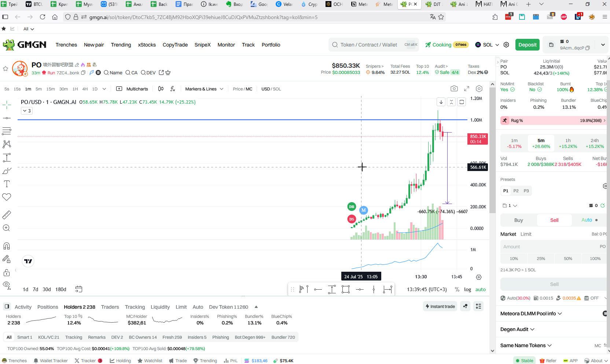The width and height of the screenshot is (610, 364).
Task: Click the green Deposit button
Action: click(528, 45)
